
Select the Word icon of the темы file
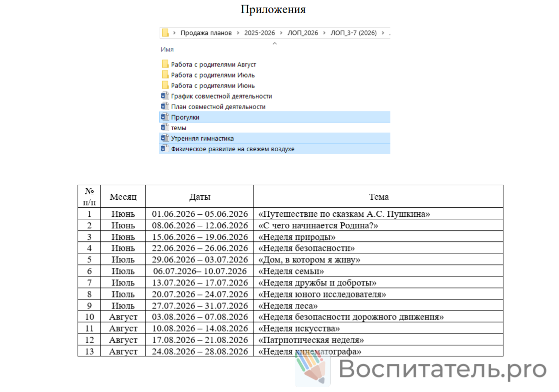click(165, 127)
